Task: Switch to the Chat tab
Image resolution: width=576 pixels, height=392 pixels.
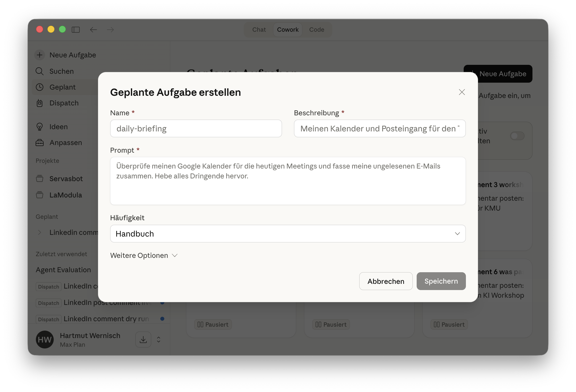Action: click(259, 30)
